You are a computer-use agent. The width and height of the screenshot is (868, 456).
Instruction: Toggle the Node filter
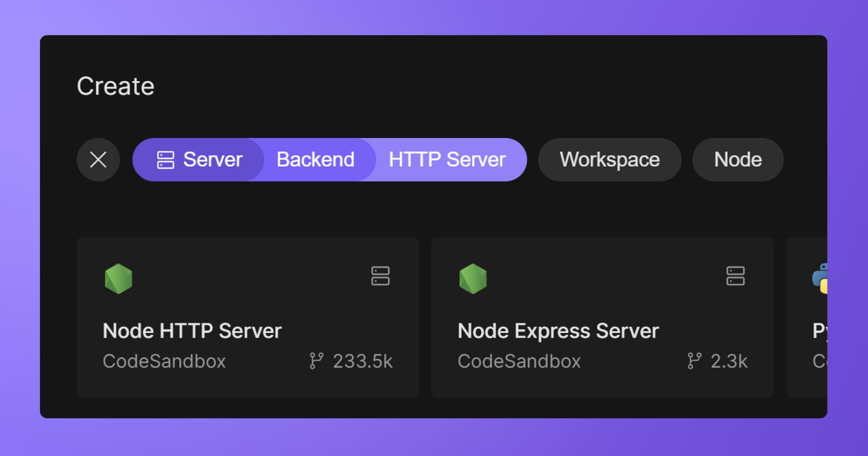[737, 160]
